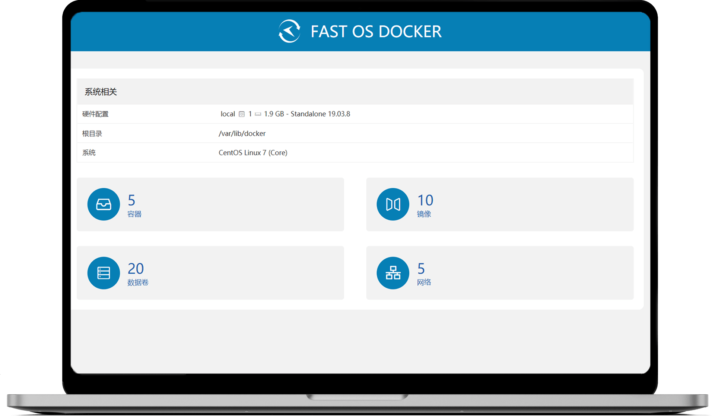Click the Standalone 19.03.8 version text
The width and height of the screenshot is (715, 417).
[x=320, y=114]
